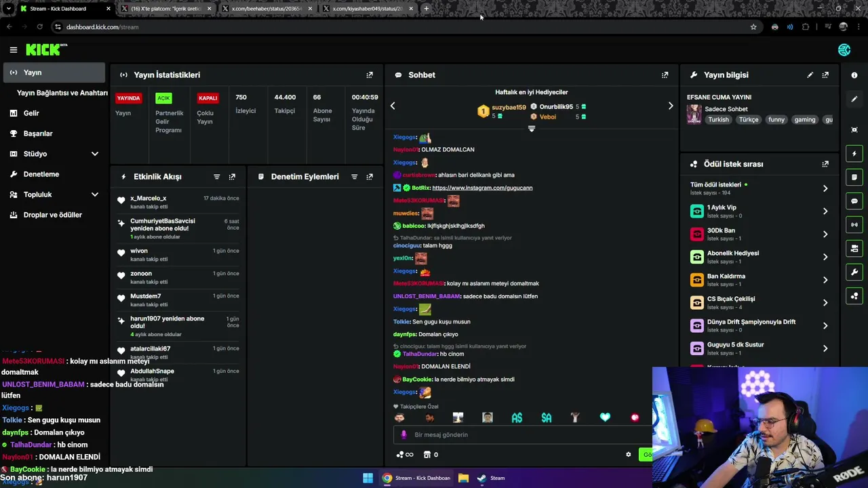
Task: Click the browser address bar
Action: coord(407,27)
